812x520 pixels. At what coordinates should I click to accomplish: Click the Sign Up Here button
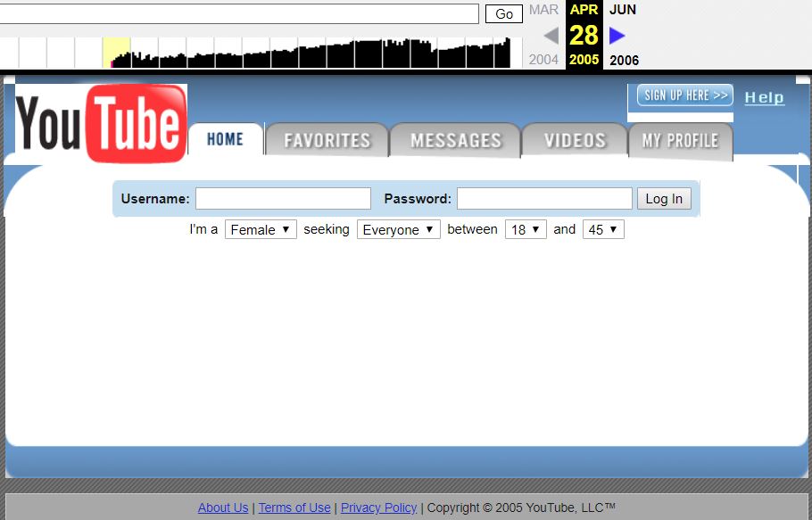click(684, 95)
